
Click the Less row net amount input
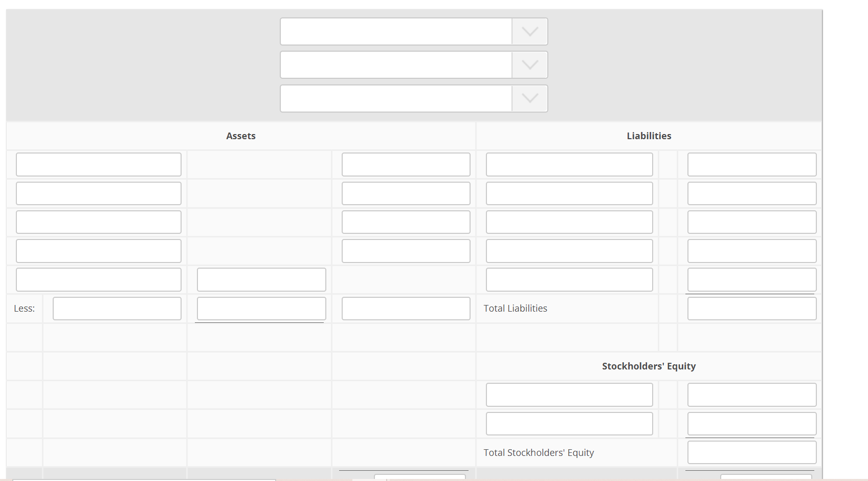click(x=406, y=309)
